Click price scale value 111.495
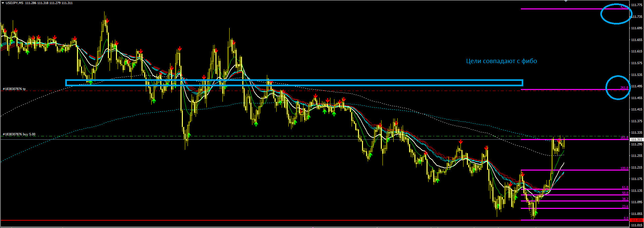This screenshot has width=644, height=228. click(x=637, y=86)
